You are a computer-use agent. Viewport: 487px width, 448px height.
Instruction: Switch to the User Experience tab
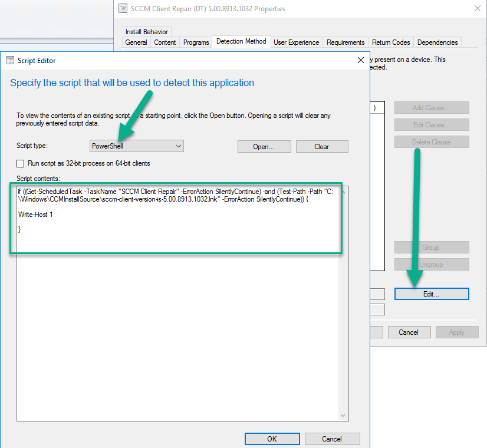(x=297, y=42)
